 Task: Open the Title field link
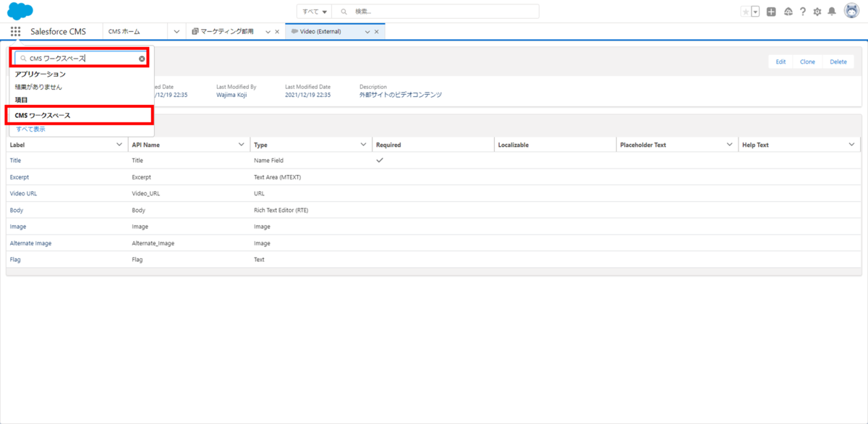(15, 160)
